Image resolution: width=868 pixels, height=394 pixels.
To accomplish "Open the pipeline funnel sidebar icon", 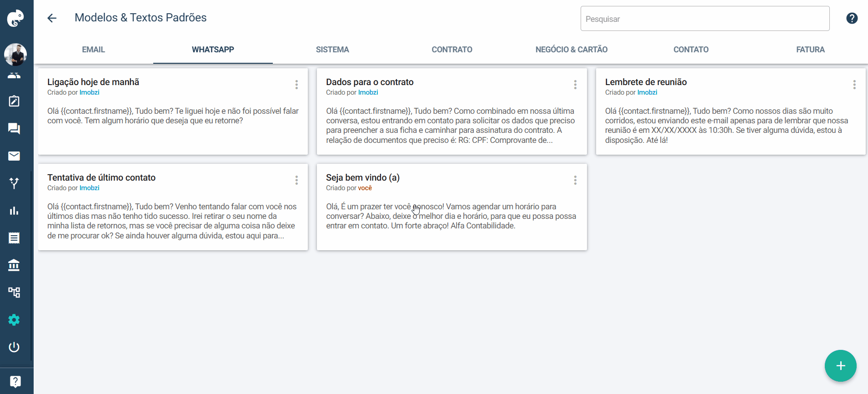I will pyautogui.click(x=14, y=183).
